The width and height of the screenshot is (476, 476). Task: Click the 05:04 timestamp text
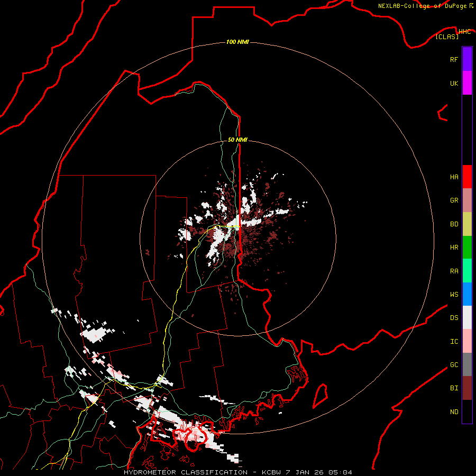pyautogui.click(x=340, y=472)
